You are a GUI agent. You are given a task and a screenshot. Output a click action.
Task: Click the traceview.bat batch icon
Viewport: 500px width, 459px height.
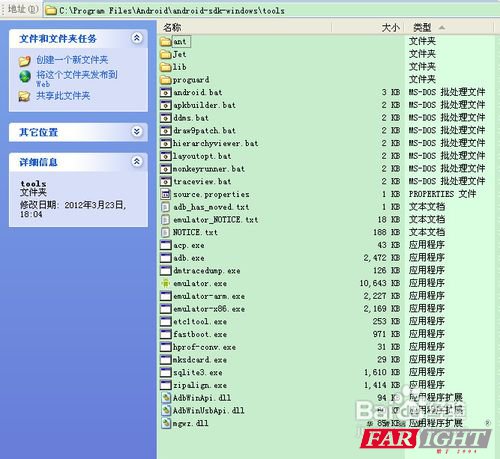[x=166, y=182]
